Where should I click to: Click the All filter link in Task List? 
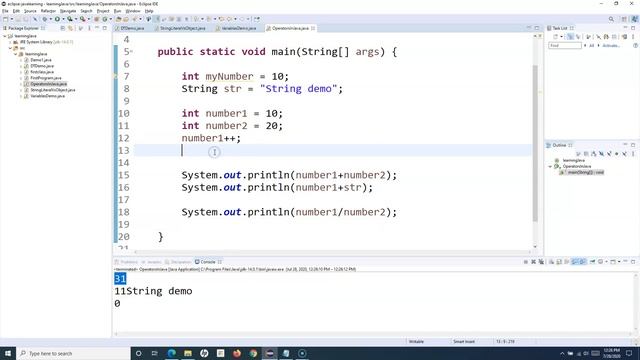click(x=591, y=46)
